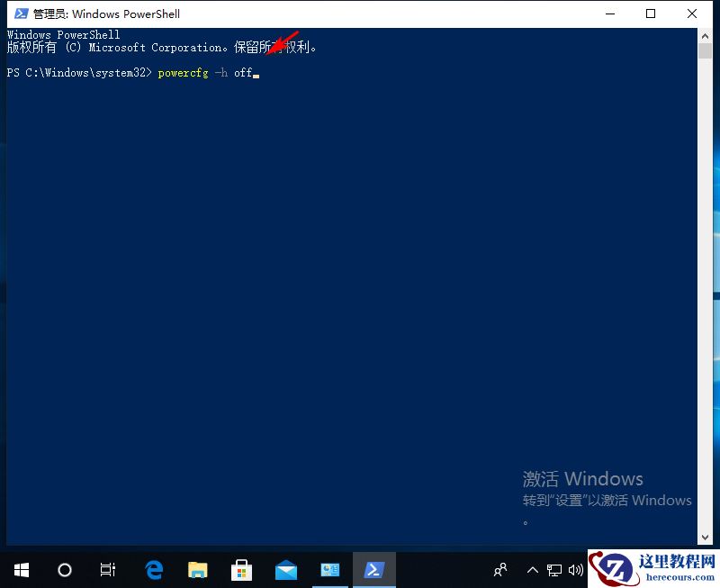Launch Microsoft Store from the taskbar

point(241,569)
